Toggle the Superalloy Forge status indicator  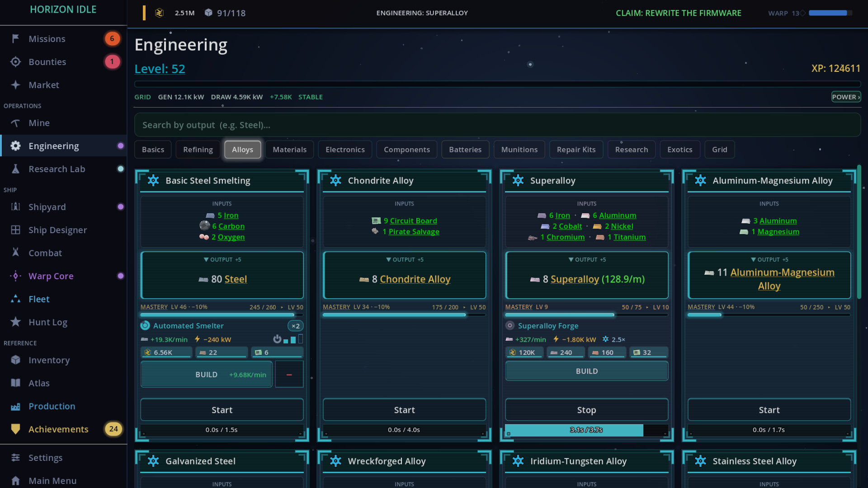click(510, 325)
